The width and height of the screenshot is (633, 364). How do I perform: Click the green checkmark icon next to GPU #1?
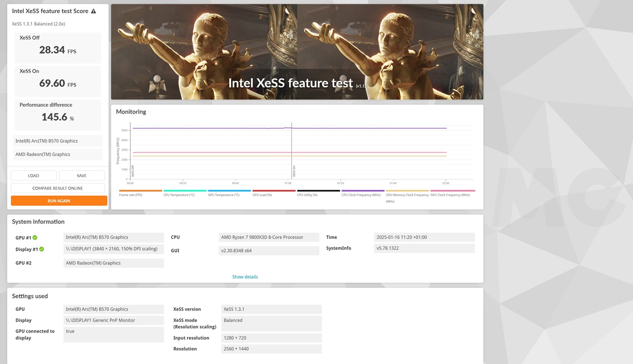35,237
